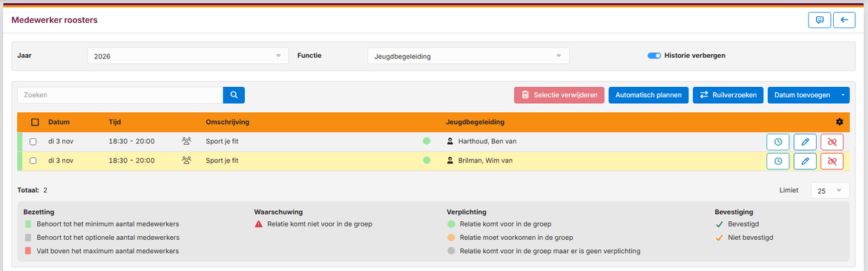Image resolution: width=868 pixels, height=271 pixels.
Task: Unlink Brilman, Wim van from roster
Action: [x=832, y=160]
